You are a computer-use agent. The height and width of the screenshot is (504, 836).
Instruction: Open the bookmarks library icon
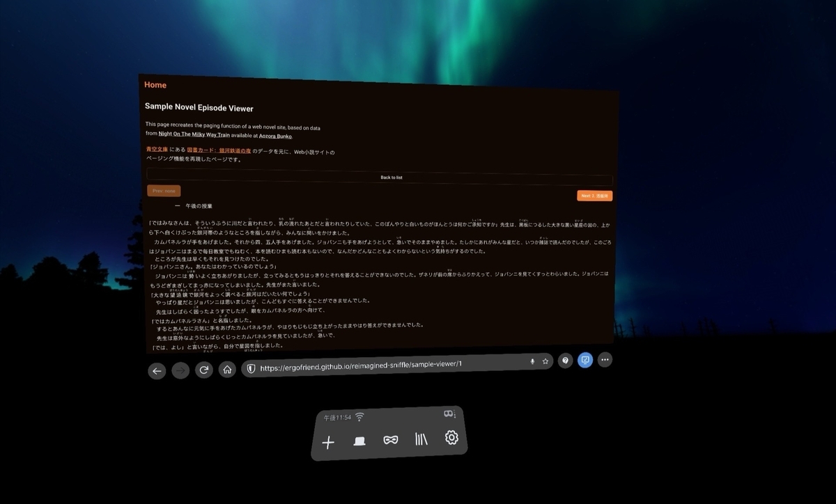click(x=421, y=439)
